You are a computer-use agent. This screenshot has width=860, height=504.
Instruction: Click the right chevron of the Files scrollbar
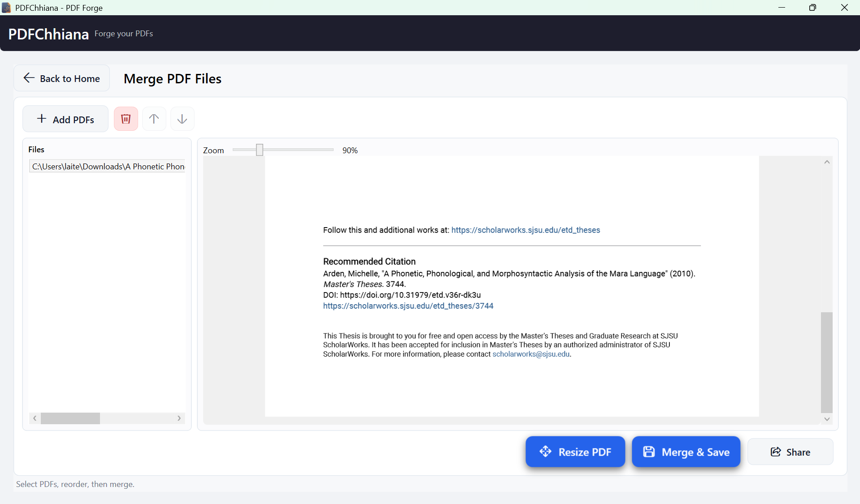pos(179,418)
